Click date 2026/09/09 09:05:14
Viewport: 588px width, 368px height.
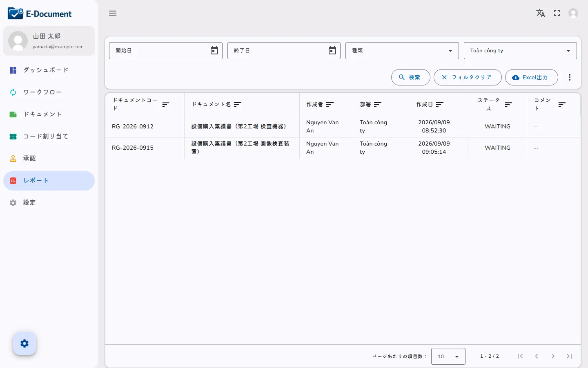434,148
